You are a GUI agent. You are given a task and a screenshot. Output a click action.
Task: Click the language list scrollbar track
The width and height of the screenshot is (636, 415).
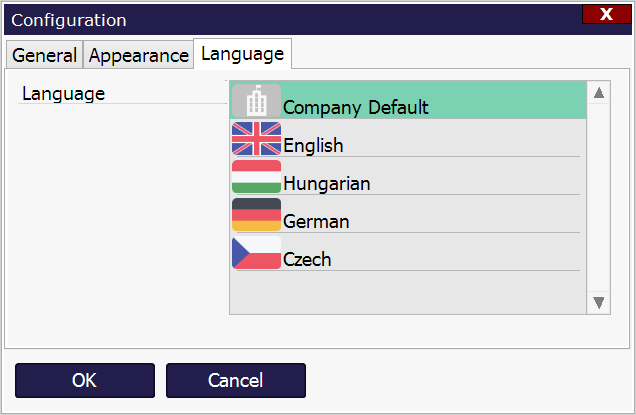(599, 200)
